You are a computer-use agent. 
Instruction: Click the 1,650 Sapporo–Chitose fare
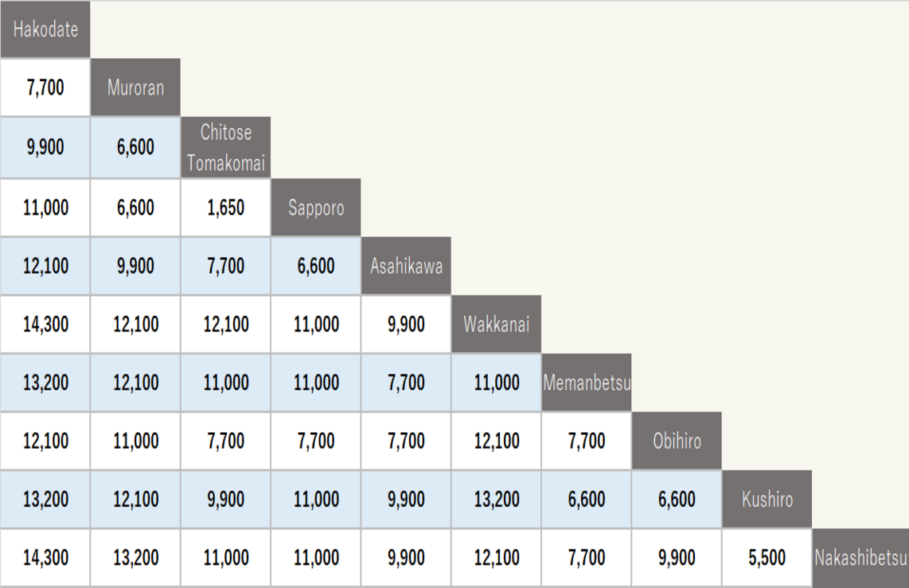point(226,208)
